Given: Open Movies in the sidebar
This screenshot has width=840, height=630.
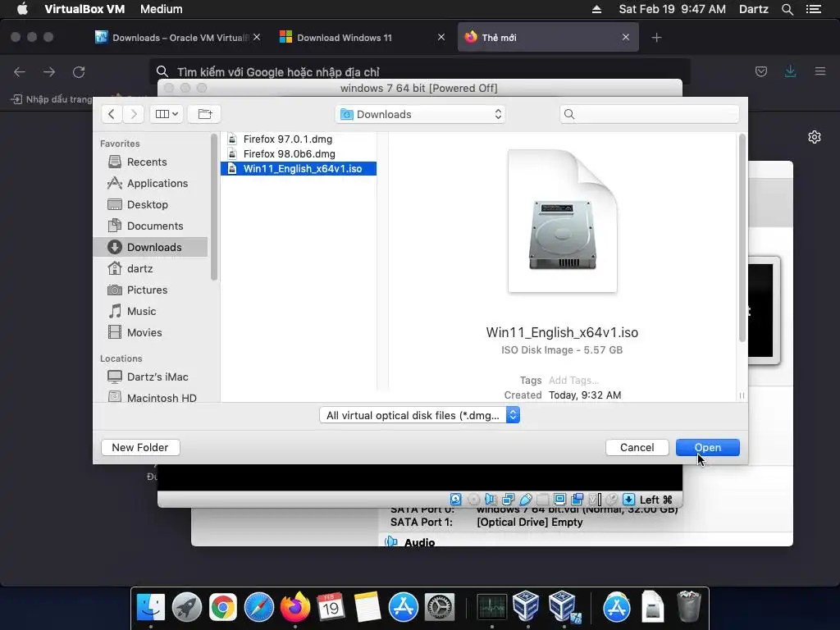Looking at the screenshot, I should tap(150, 333).
